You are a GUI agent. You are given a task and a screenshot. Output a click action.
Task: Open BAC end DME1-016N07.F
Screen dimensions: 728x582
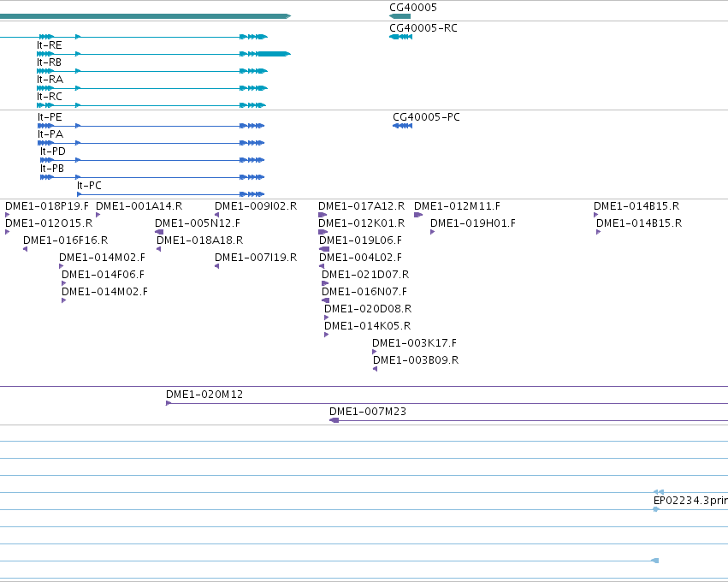pyautogui.click(x=364, y=292)
